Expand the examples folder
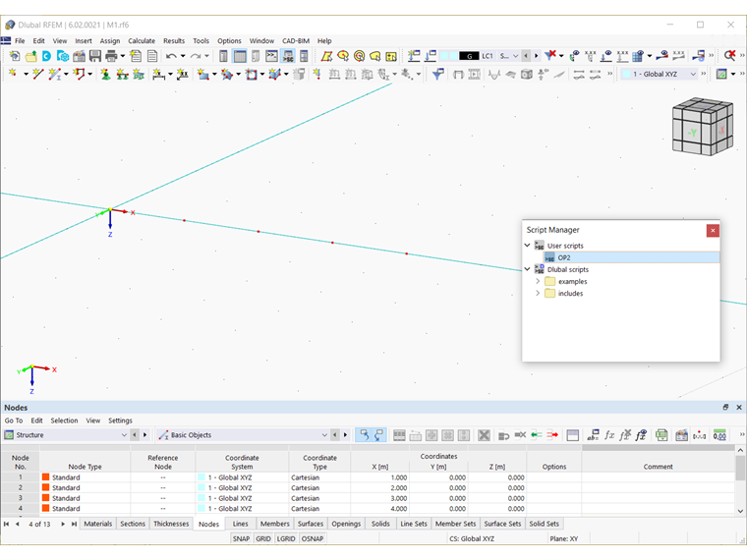This screenshot has width=747, height=560. 538,281
